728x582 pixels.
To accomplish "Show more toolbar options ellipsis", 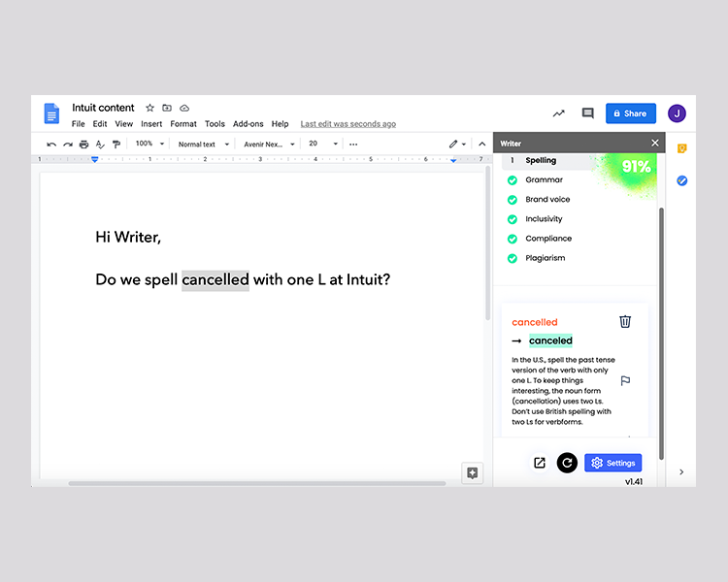I will click(353, 145).
